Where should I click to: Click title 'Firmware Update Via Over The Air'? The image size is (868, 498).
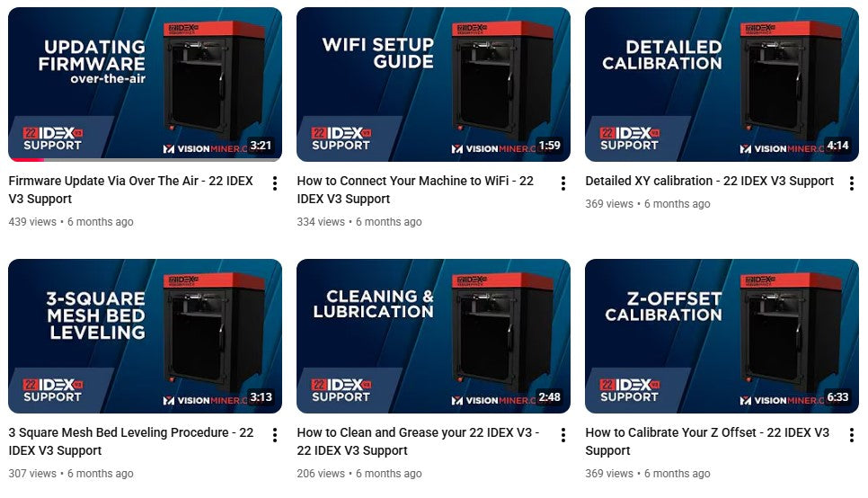[103, 181]
